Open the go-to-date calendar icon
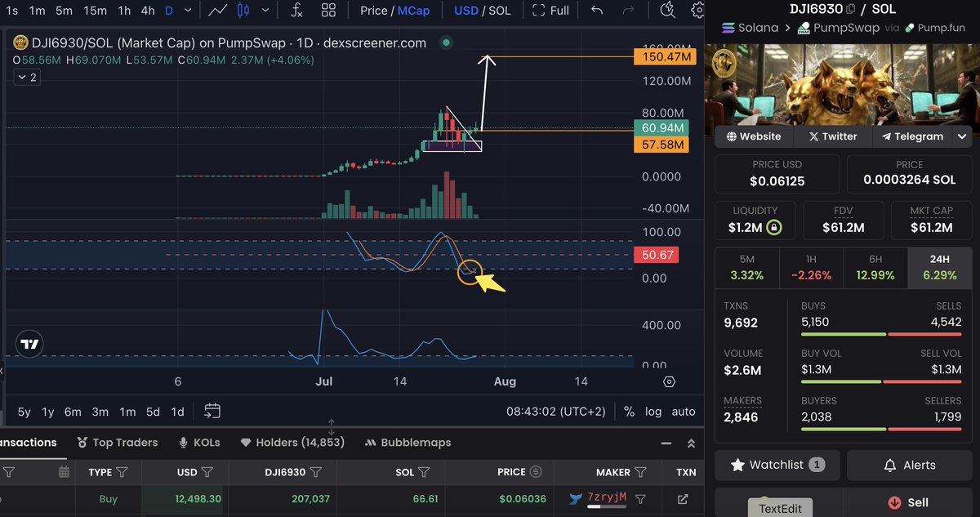Viewport: 980px width, 517px height. click(x=212, y=411)
